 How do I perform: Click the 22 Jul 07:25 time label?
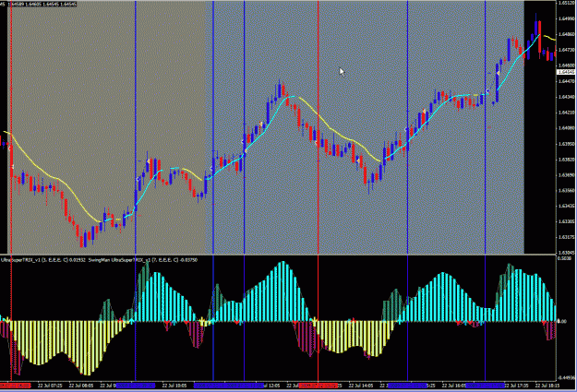point(50,386)
